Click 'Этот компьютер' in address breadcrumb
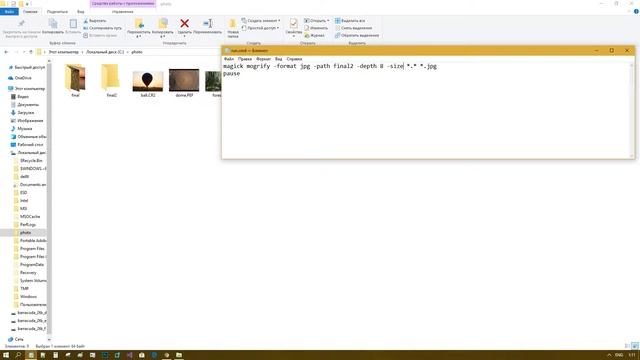The width and height of the screenshot is (640, 360). point(63,52)
